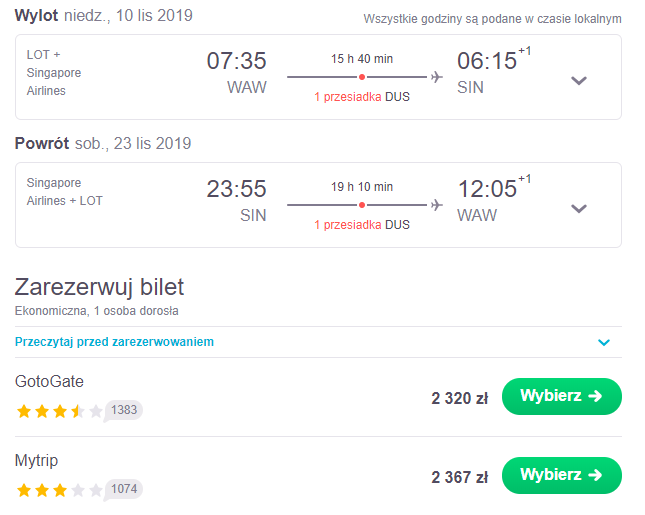The image size is (645, 515).
Task: Click outbound '1 przesiadka DUS' text
Action: click(x=362, y=97)
